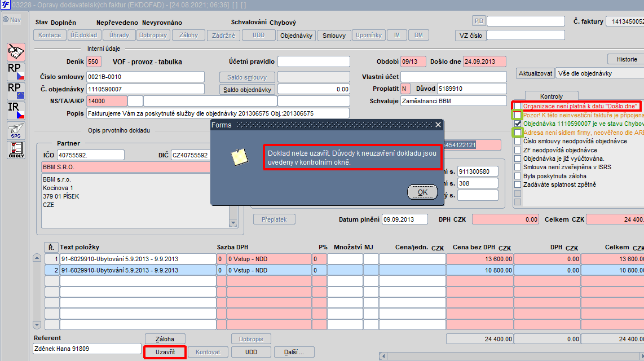This screenshot has width=644, height=361.
Task: Uncheck the 'Objednávka 1110590007' status checkbox
Action: coord(517,124)
